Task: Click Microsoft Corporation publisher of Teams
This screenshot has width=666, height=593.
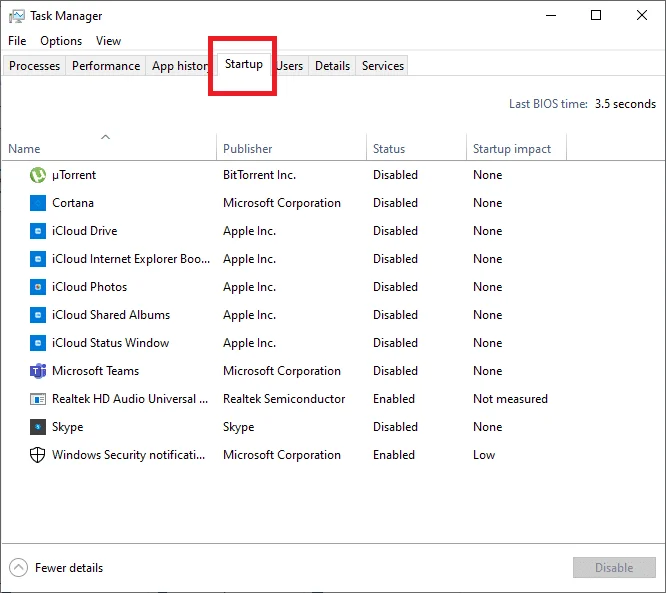Action: (x=282, y=371)
